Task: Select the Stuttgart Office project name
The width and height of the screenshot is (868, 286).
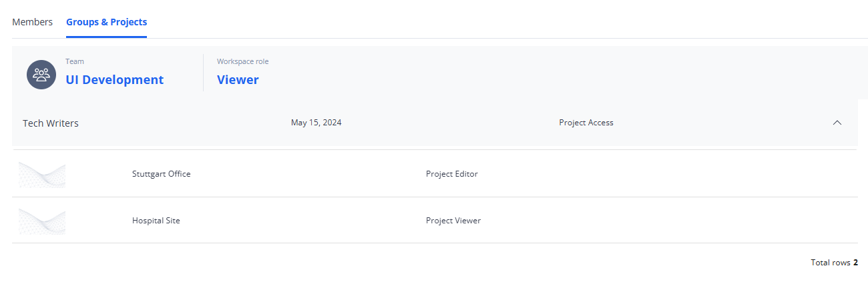Action: coord(161,174)
